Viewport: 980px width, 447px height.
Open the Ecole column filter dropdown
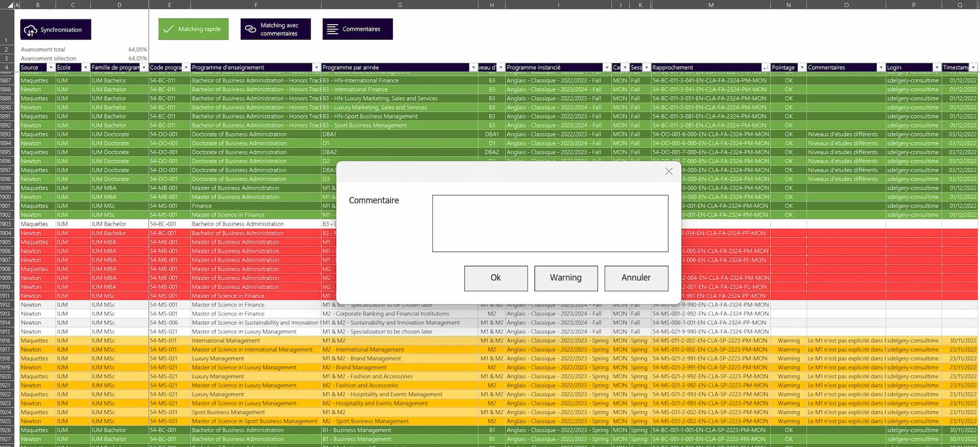(x=86, y=67)
